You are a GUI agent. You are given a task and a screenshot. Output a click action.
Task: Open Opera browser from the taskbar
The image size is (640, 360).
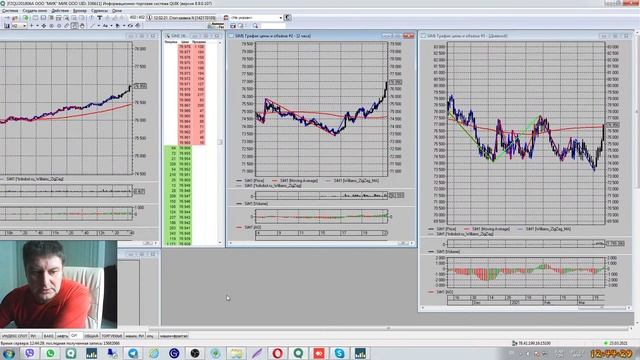tap(278, 353)
